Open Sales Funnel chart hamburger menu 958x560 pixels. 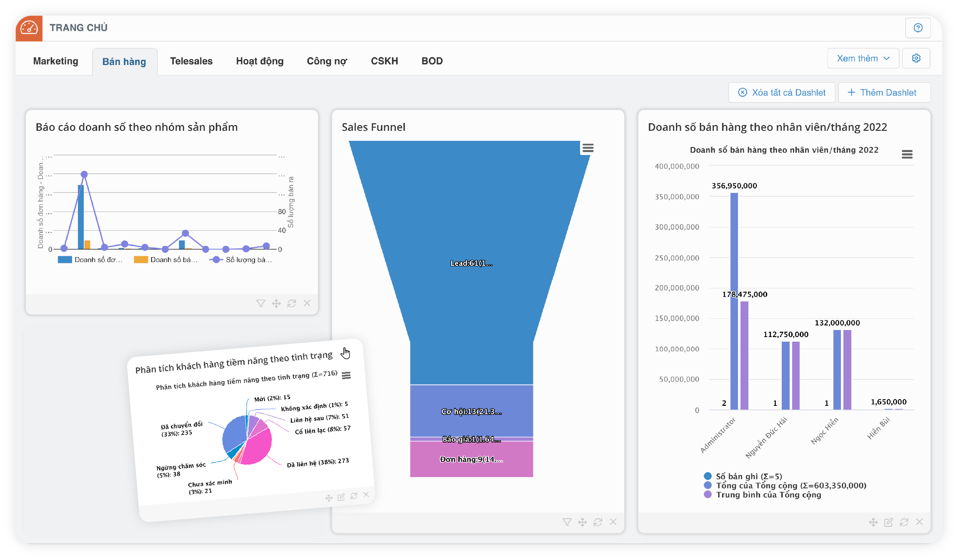click(588, 148)
